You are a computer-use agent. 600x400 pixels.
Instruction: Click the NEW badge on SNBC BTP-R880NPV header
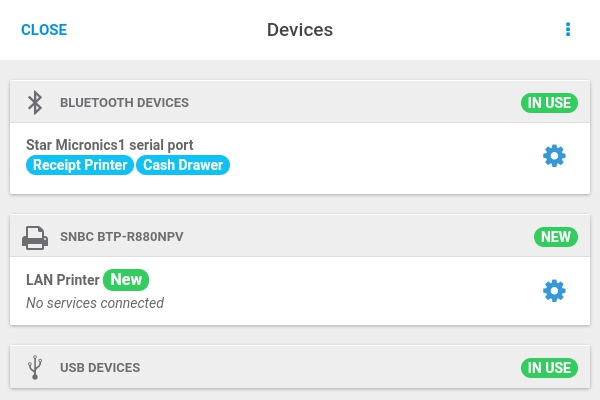pyautogui.click(x=556, y=237)
